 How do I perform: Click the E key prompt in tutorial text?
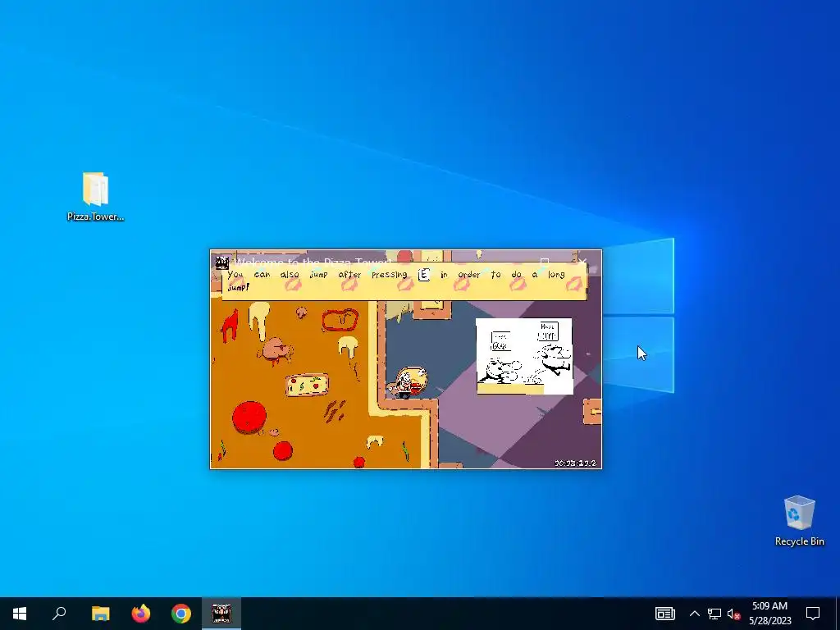[424, 275]
